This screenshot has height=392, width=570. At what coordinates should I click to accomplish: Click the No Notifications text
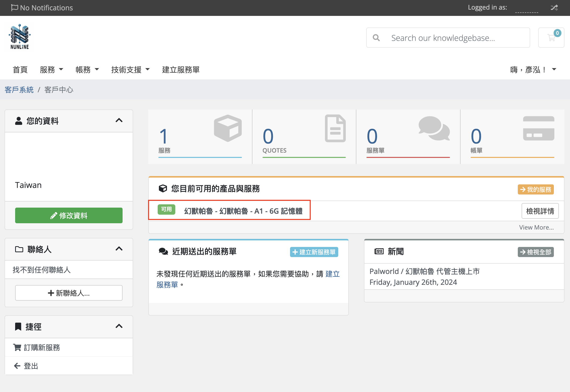[46, 8]
